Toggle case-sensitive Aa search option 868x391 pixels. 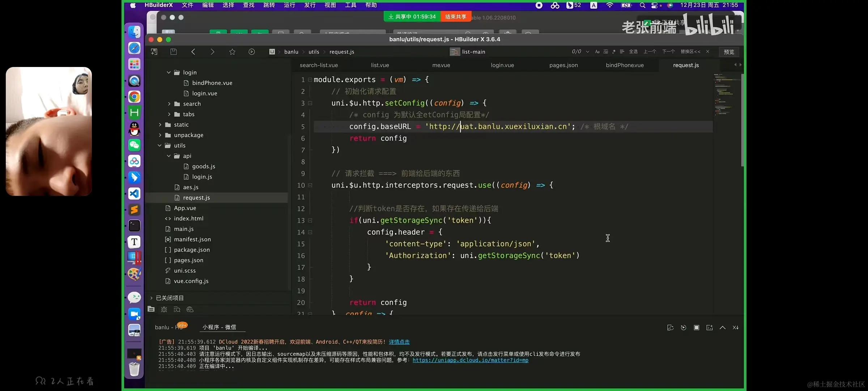coord(597,52)
